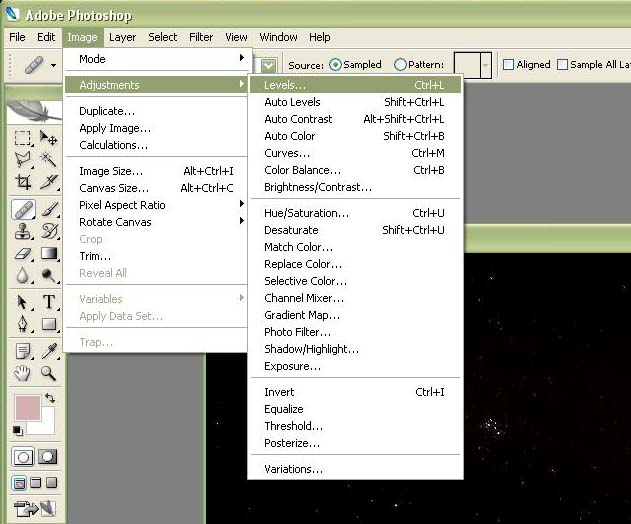Image resolution: width=631 pixels, height=524 pixels.
Task: Select the Crop tool
Action: 23,182
